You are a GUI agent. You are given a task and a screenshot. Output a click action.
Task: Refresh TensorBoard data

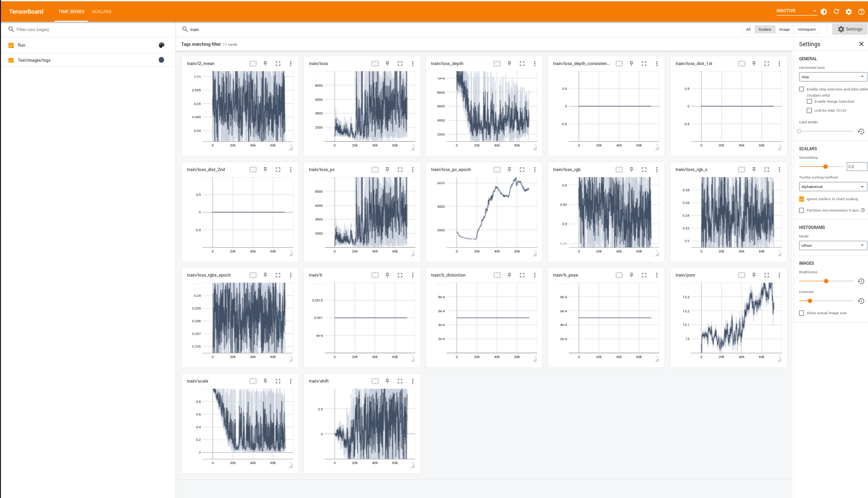(x=836, y=11)
